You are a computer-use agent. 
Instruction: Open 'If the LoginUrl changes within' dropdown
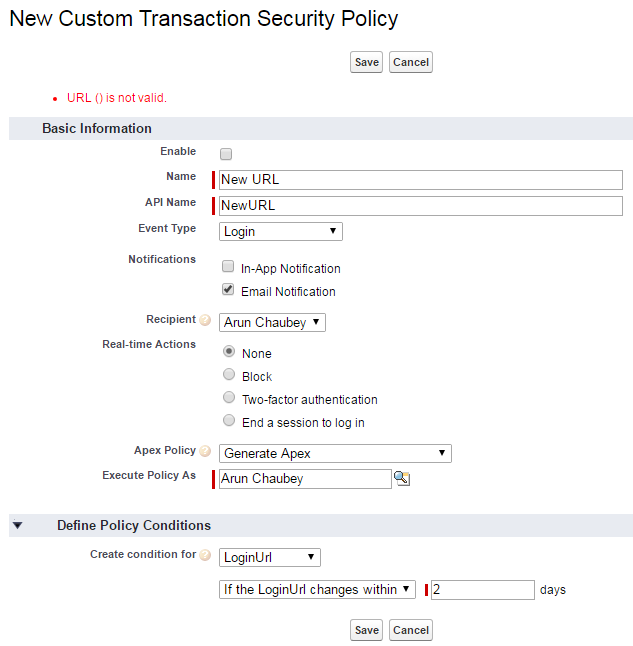[x=317, y=589]
